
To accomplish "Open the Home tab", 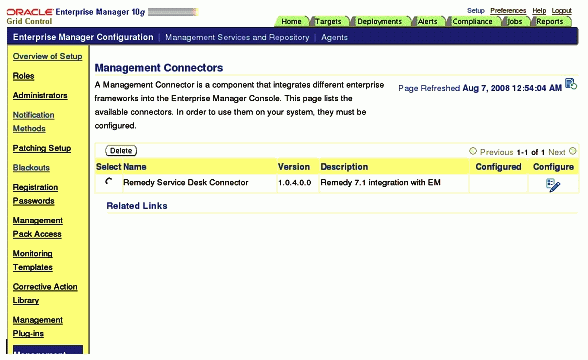I will coord(291,21).
